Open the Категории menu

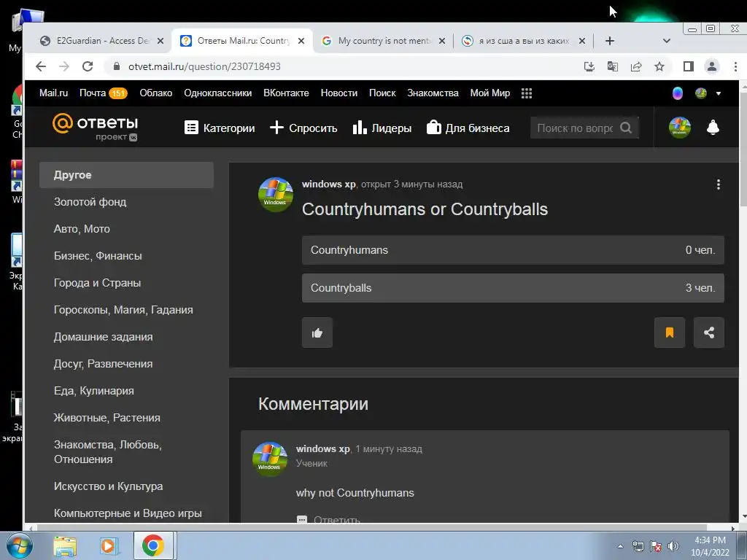tap(220, 128)
